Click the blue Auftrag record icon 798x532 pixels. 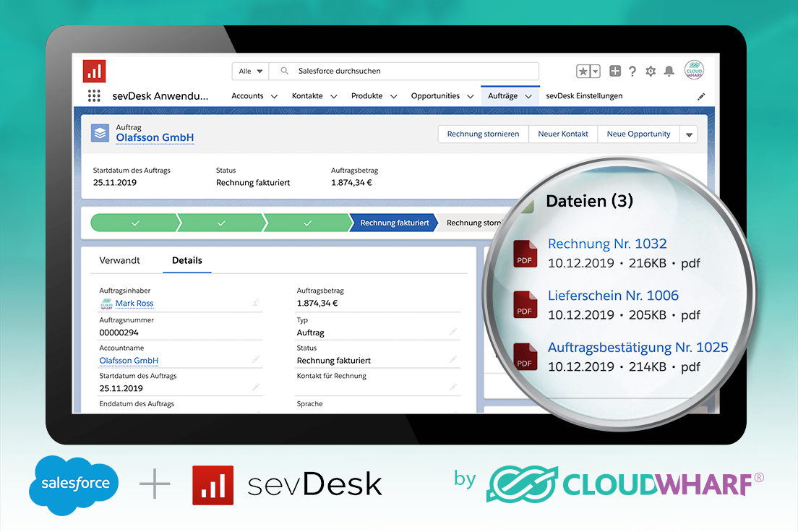tap(99, 133)
